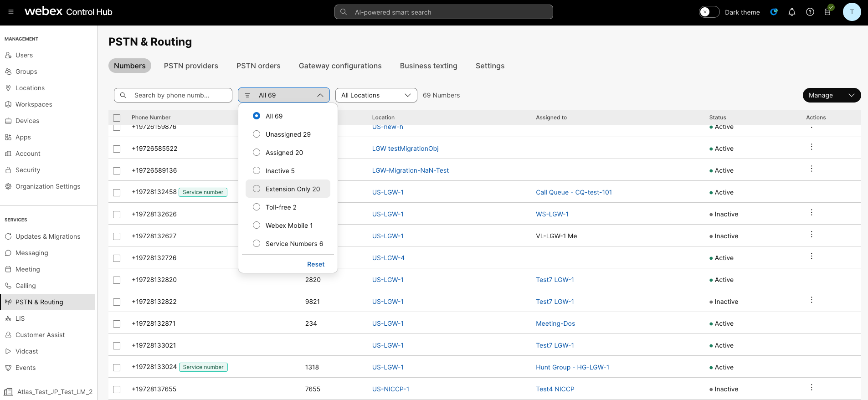The image size is (868, 400).
Task: Sort by Phone Number column header
Action: point(151,118)
